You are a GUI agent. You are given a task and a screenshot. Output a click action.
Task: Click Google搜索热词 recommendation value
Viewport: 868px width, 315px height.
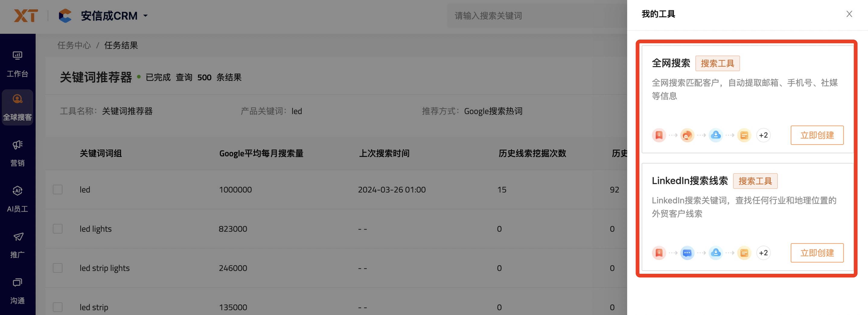pyautogui.click(x=493, y=111)
